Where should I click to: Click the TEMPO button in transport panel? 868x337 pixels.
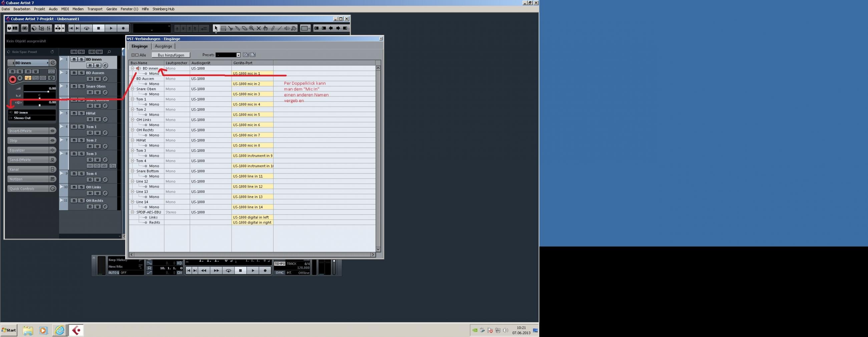[280, 264]
